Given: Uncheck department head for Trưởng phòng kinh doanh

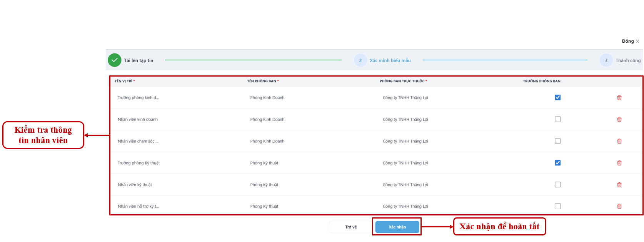Looking at the screenshot, I should 557,98.
